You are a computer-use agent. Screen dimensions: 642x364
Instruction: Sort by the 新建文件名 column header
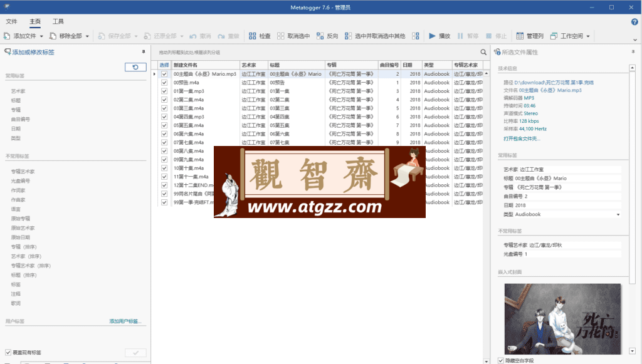pyautogui.click(x=206, y=65)
